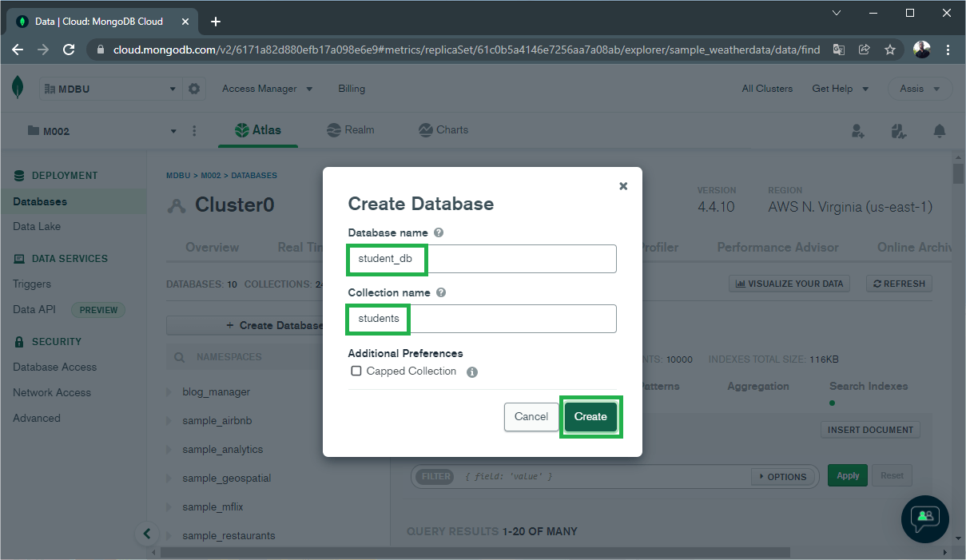Expand blog_manager database
Viewport: 966px width, 560px height.
[x=169, y=391]
